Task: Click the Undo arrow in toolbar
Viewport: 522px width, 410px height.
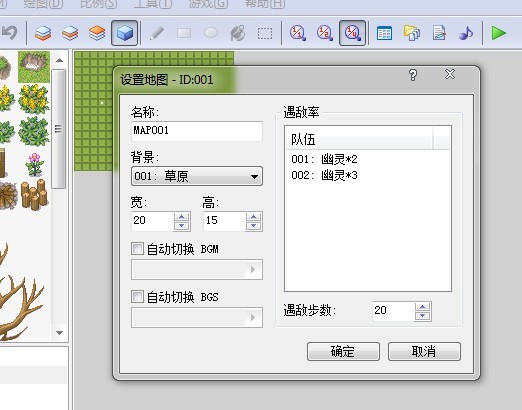Action: pyautogui.click(x=9, y=33)
